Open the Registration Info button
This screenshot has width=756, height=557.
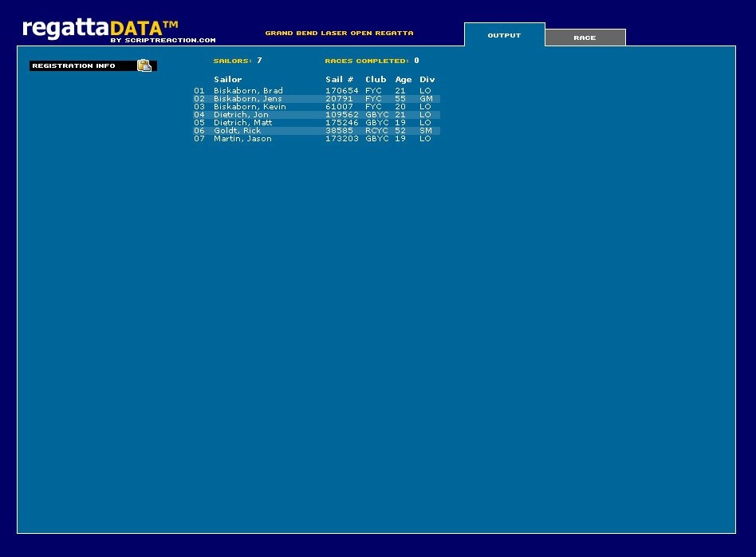point(93,65)
